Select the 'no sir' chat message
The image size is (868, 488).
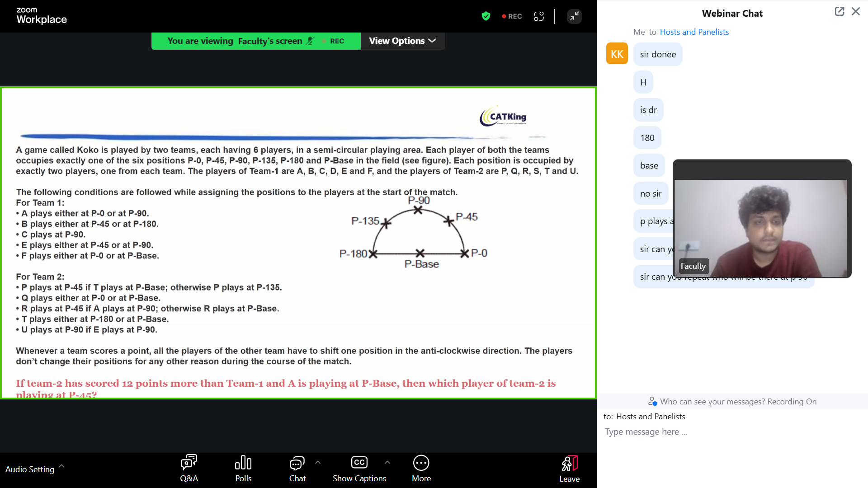651,193
